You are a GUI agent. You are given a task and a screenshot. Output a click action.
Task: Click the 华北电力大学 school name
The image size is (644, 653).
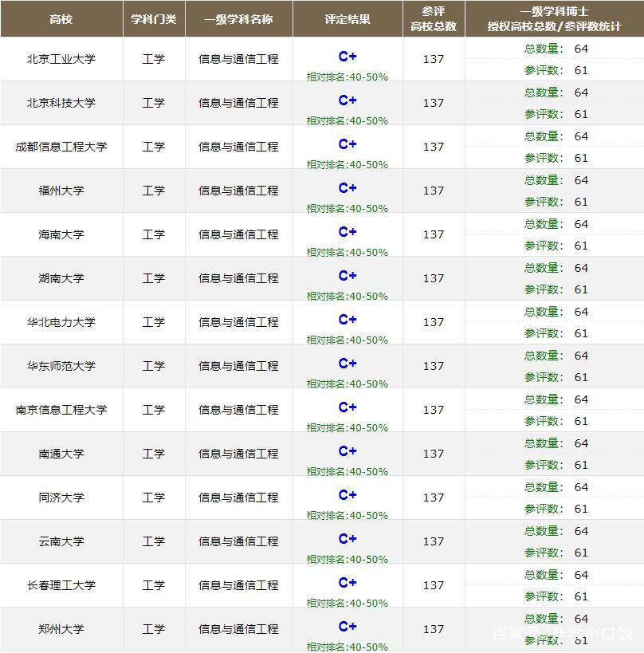pos(61,322)
